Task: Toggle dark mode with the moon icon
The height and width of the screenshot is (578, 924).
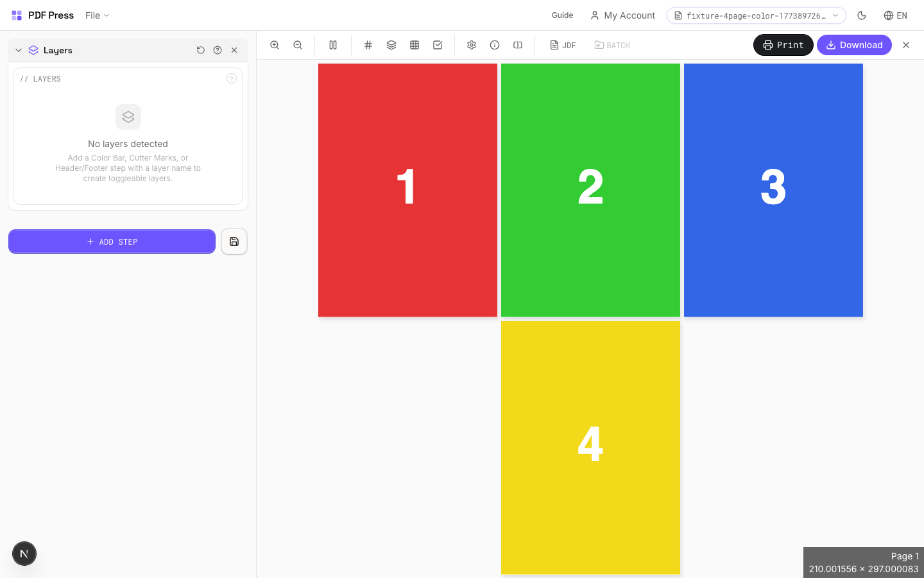Action: tap(862, 15)
